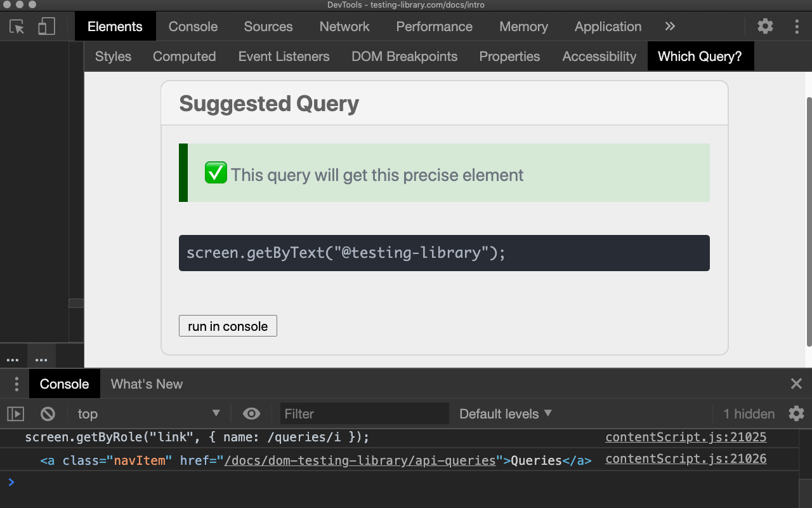Select the Which Query? tab
Viewport: 812px width, 508px height.
pos(700,57)
